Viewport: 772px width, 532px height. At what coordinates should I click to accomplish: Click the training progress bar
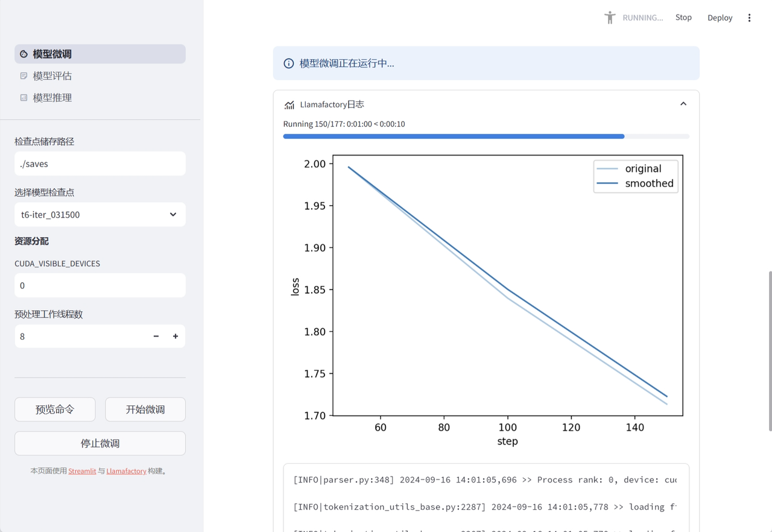click(486, 137)
